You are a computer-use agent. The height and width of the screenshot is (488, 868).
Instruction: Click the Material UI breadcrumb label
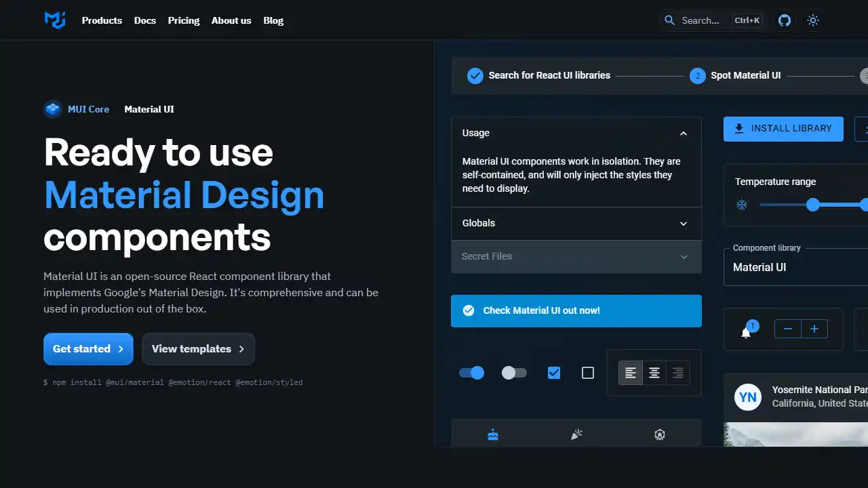[x=149, y=109]
